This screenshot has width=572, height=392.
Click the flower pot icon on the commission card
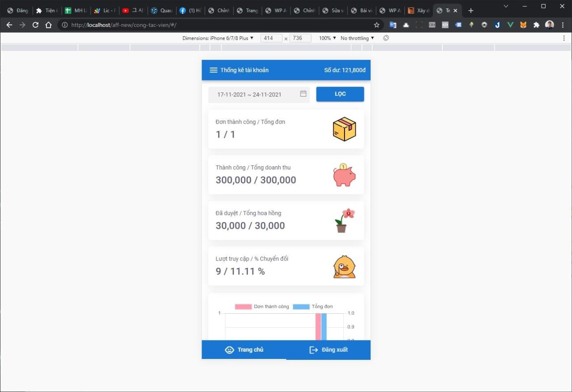coord(344,220)
